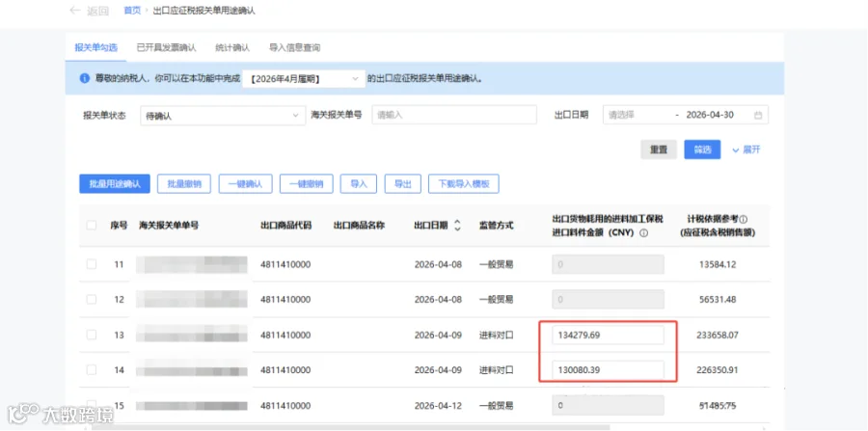The width and height of the screenshot is (868, 431).
Task: Click 一般贸易 in row 11
Action: (497, 264)
